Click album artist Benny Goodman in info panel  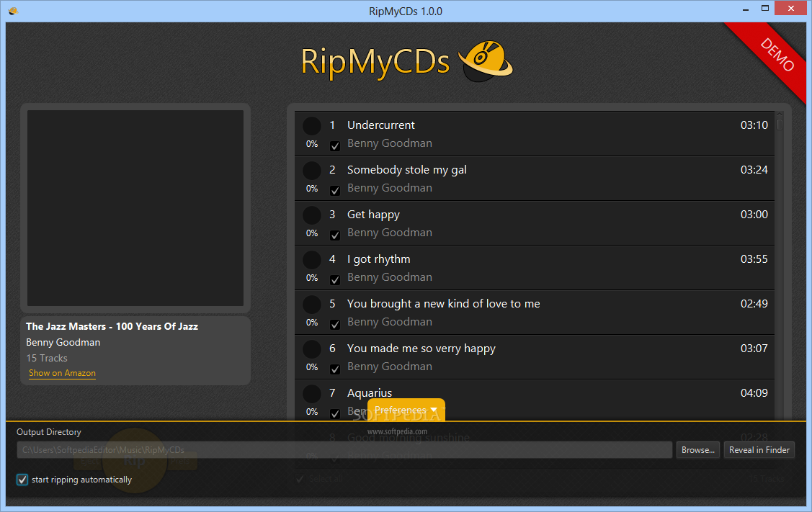[x=63, y=342]
